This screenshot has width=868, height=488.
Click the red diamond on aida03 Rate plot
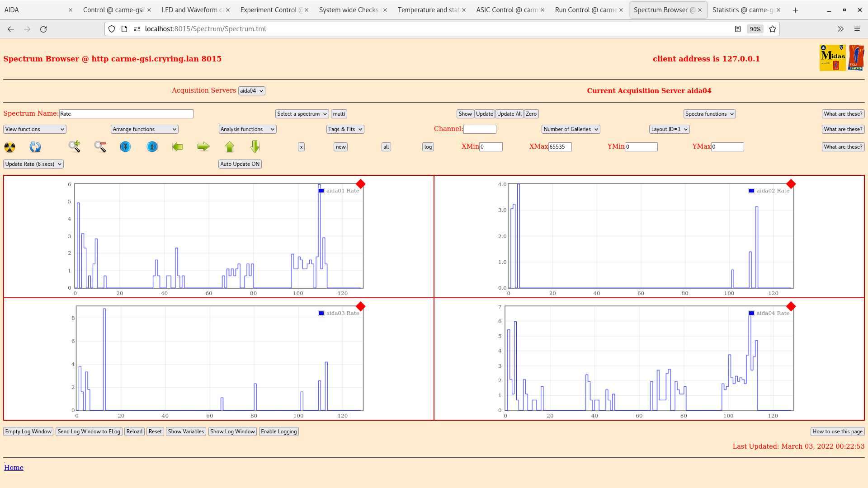[360, 307]
